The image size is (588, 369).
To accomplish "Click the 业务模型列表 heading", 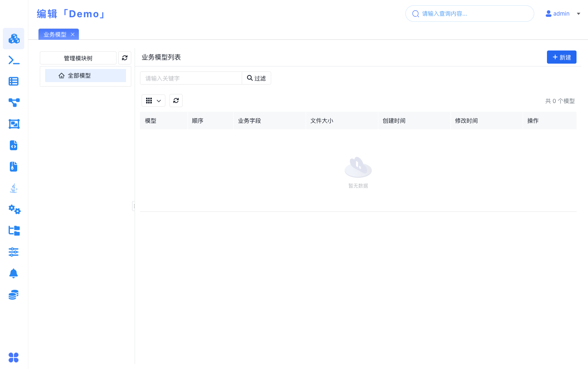I will 161,57.
